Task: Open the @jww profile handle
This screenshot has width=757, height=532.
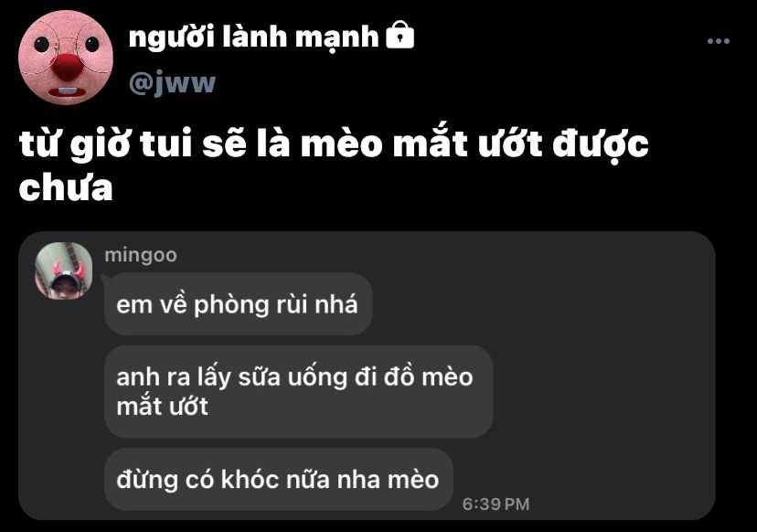Action: (173, 83)
